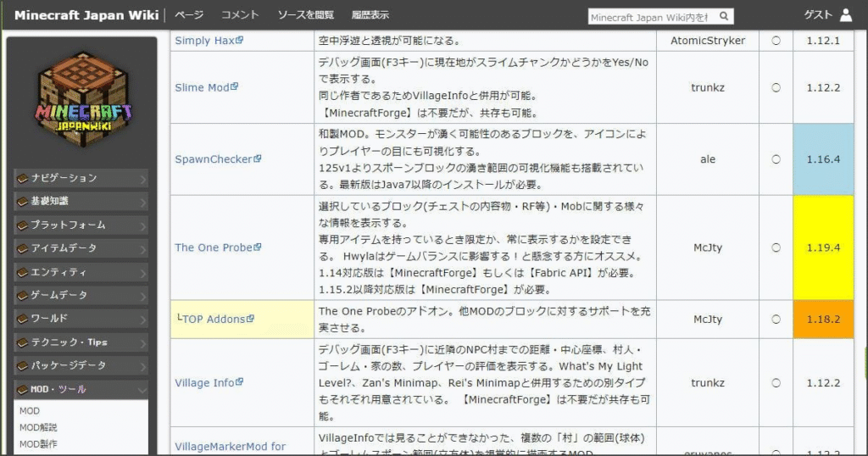Click author McJty in The One Probe row
The image size is (868, 456).
click(x=708, y=247)
